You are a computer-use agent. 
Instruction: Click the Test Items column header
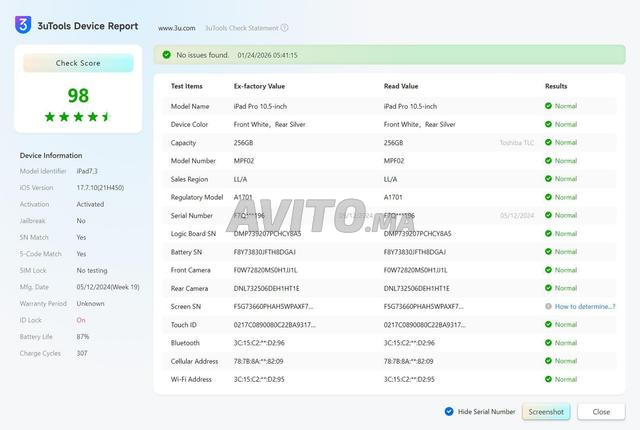click(187, 86)
